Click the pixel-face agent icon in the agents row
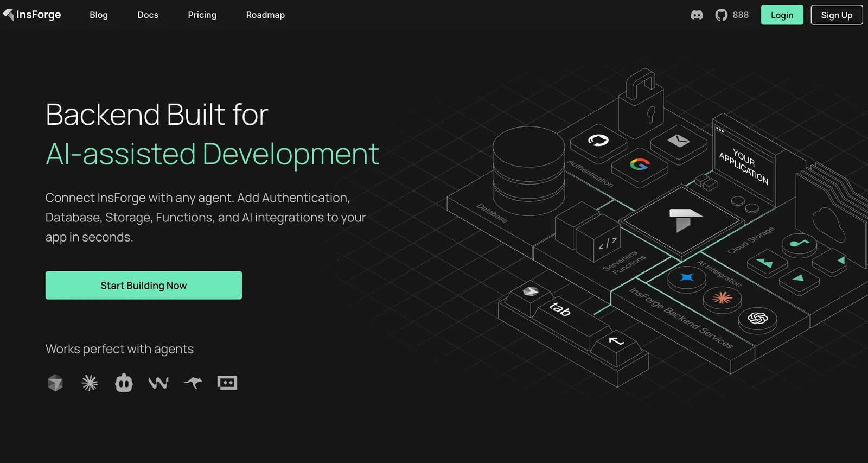The image size is (868, 463). point(227,383)
